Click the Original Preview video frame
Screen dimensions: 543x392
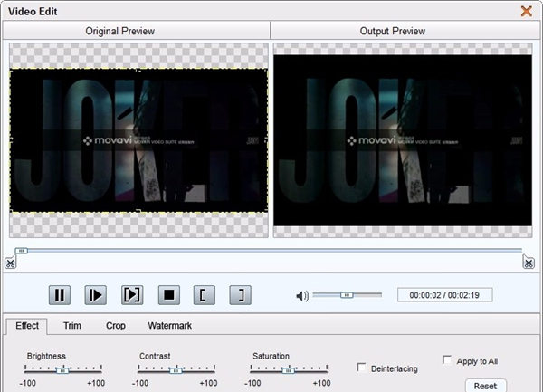click(138, 140)
